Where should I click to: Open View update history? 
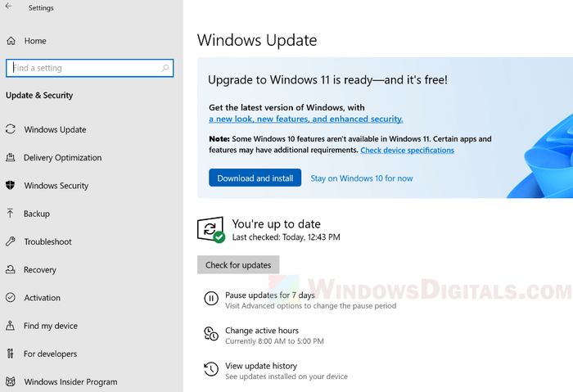pos(261,366)
